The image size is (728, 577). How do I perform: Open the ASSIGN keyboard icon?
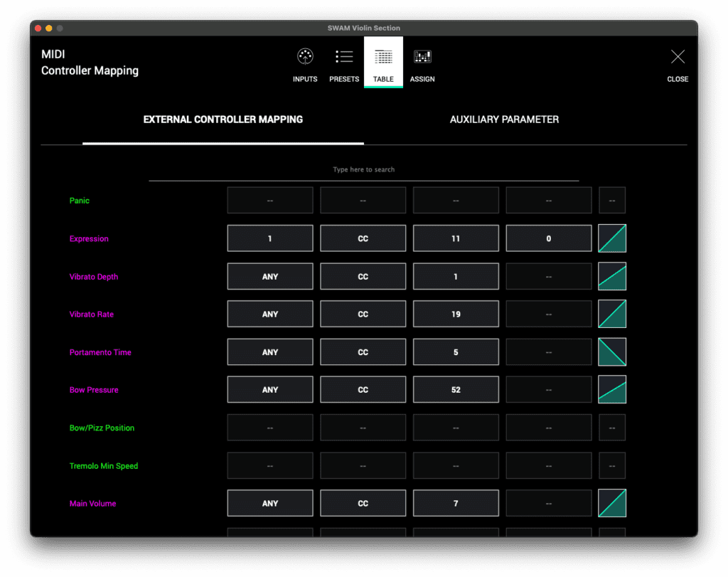tap(422, 62)
